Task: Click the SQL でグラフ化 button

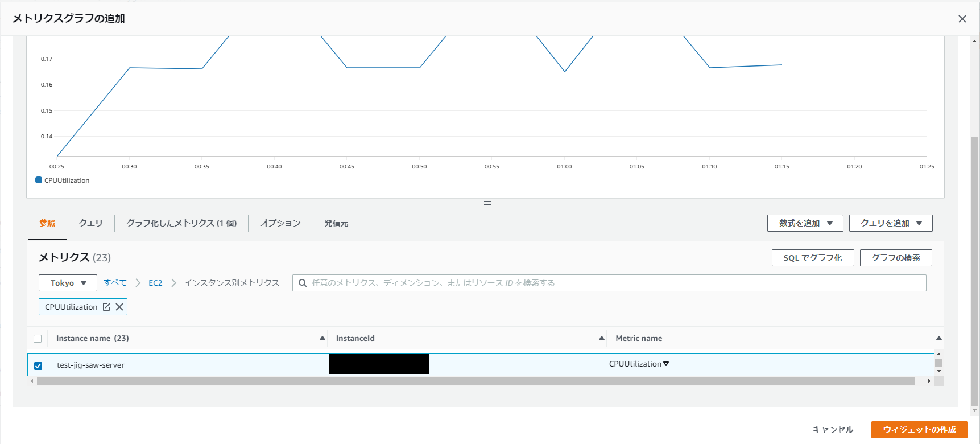Action: point(813,258)
